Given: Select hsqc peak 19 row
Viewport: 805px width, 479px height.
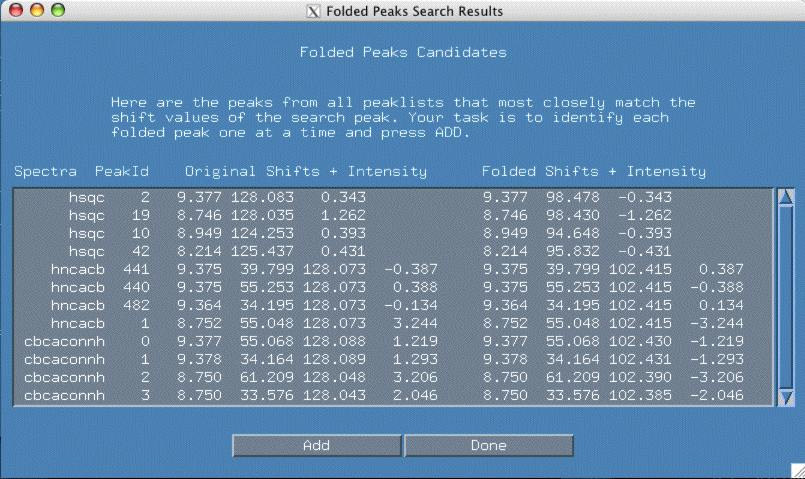Looking at the screenshot, I should (x=390, y=216).
